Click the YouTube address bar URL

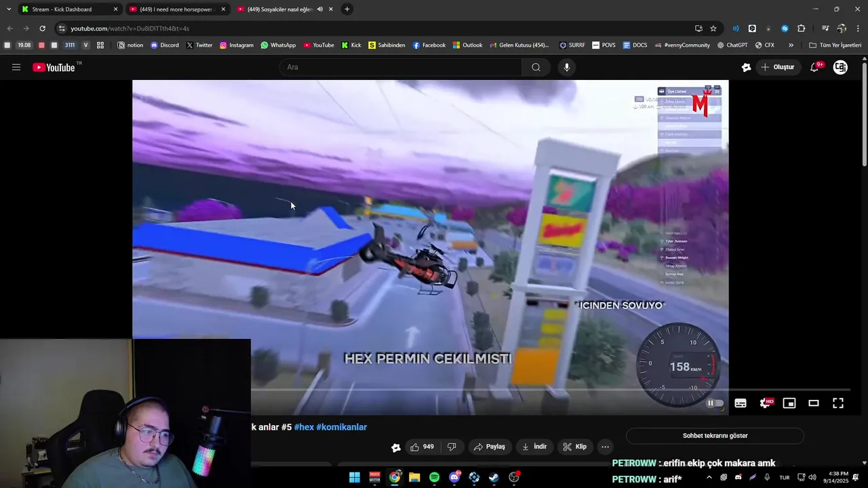pos(130,28)
